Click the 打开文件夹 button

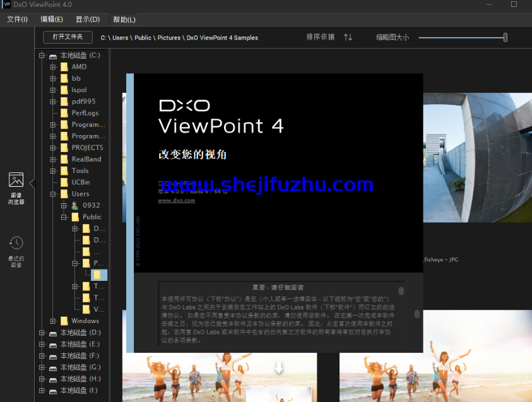(x=68, y=37)
